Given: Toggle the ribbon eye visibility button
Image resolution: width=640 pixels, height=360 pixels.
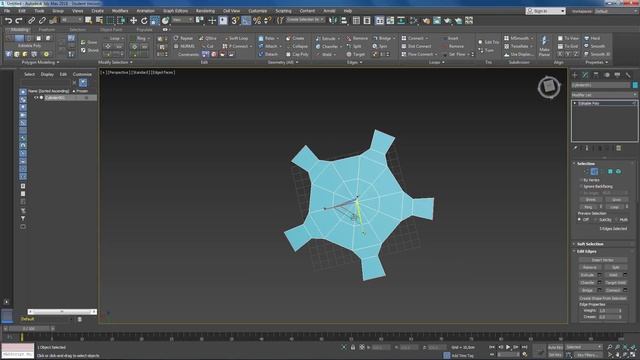Looking at the screenshot, I should point(165,29).
